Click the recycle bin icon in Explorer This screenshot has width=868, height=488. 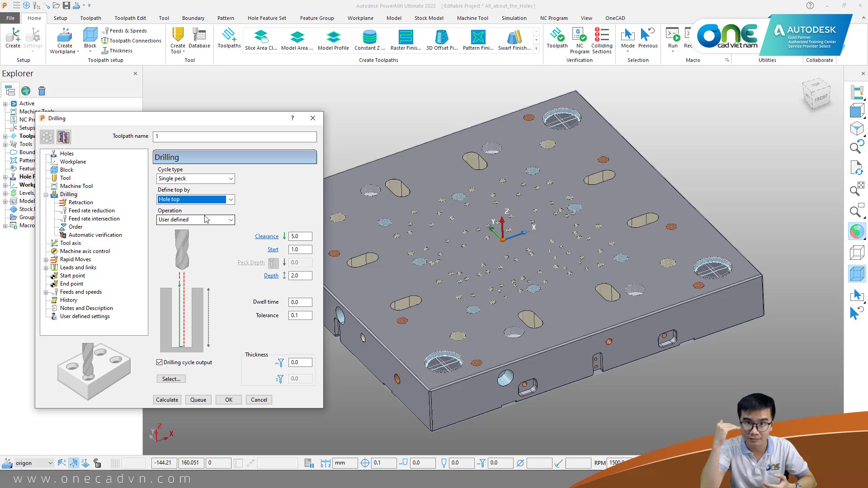pyautogui.click(x=42, y=91)
